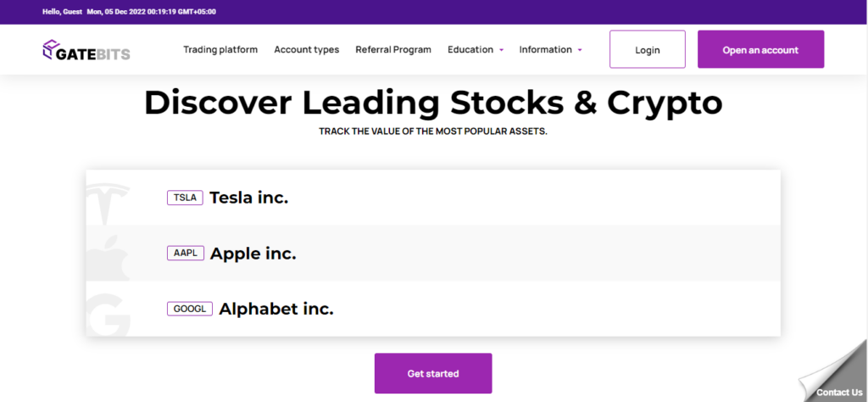868x402 pixels.
Task: Select the Tesla inc. row title
Action: [x=248, y=198]
